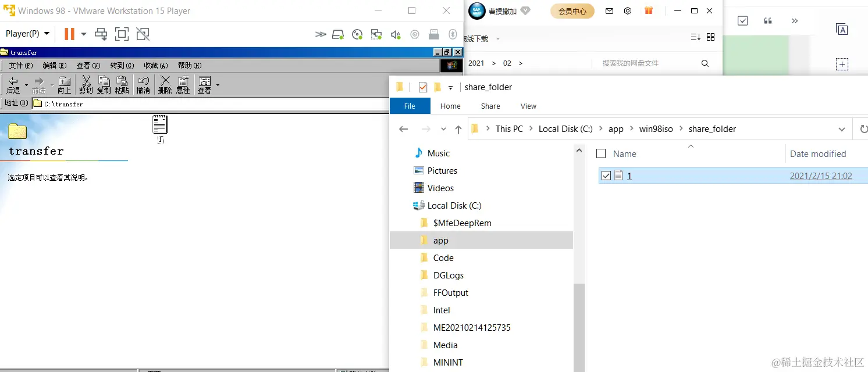This screenshot has height=372, width=868.
Task: Click the 粘贴 paste toolbar icon
Action: [122, 85]
